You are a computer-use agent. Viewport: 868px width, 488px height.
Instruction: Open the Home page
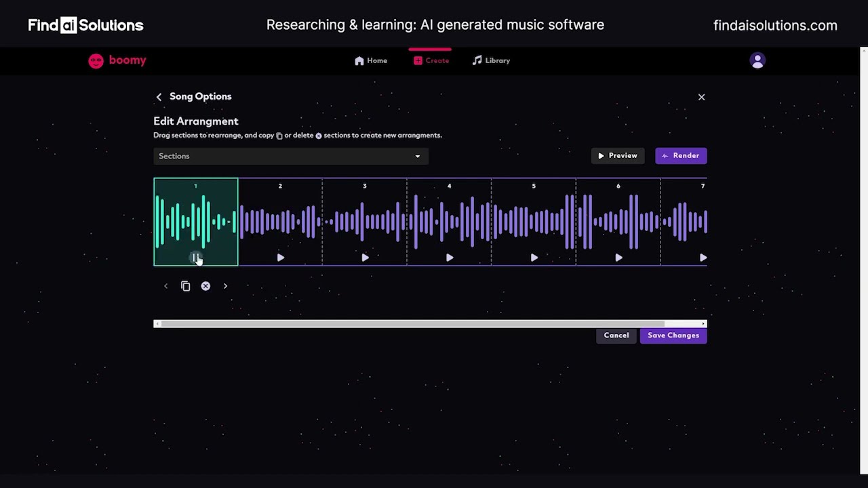370,60
